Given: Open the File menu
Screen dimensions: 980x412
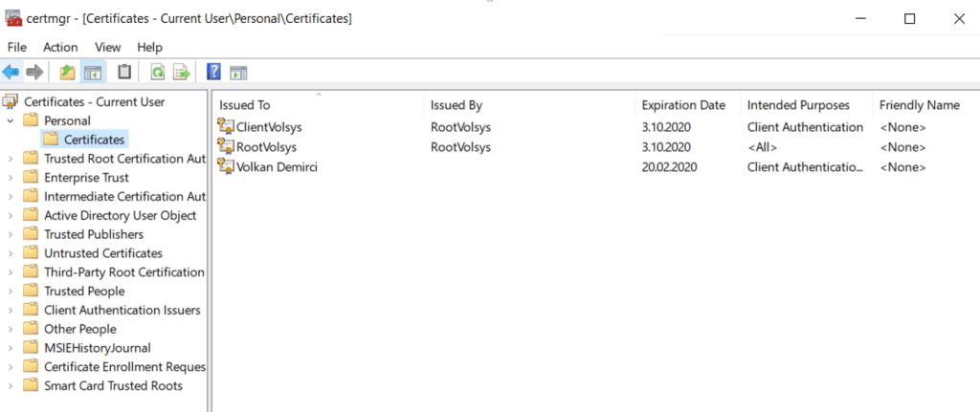Looking at the screenshot, I should (x=17, y=48).
